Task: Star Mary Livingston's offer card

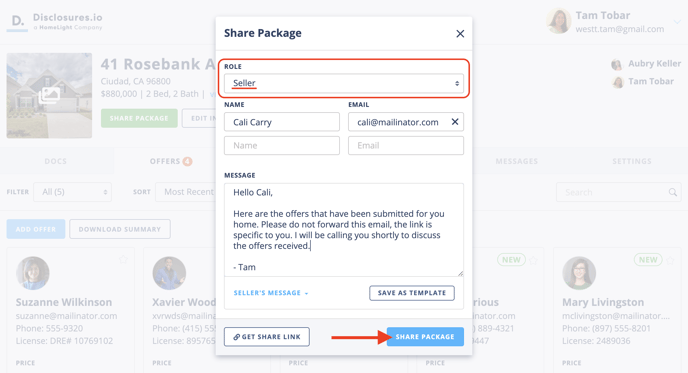Action: point(670,260)
